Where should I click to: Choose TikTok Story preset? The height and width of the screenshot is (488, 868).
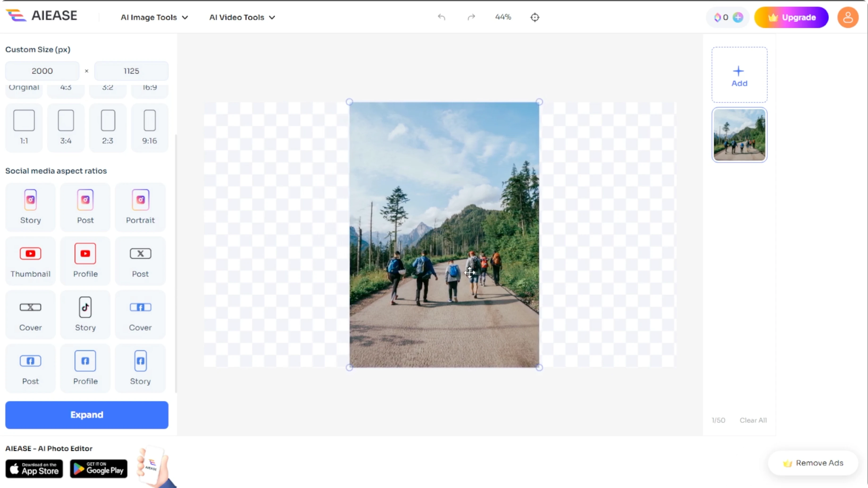(85, 314)
